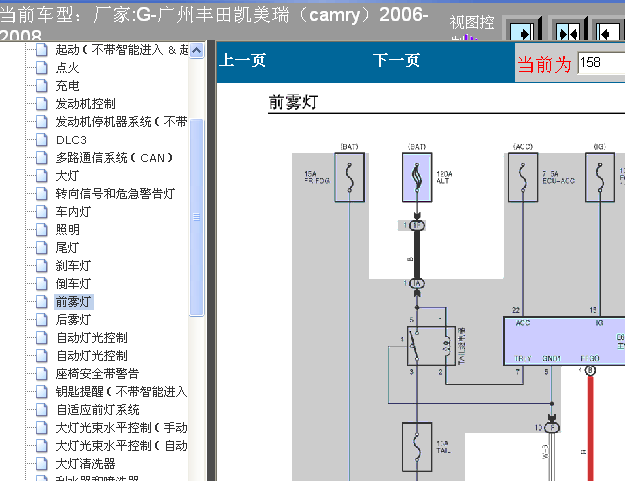Select 刹车灯 text in the tree
Image resolution: width=625 pixels, height=481 pixels.
coord(73,266)
